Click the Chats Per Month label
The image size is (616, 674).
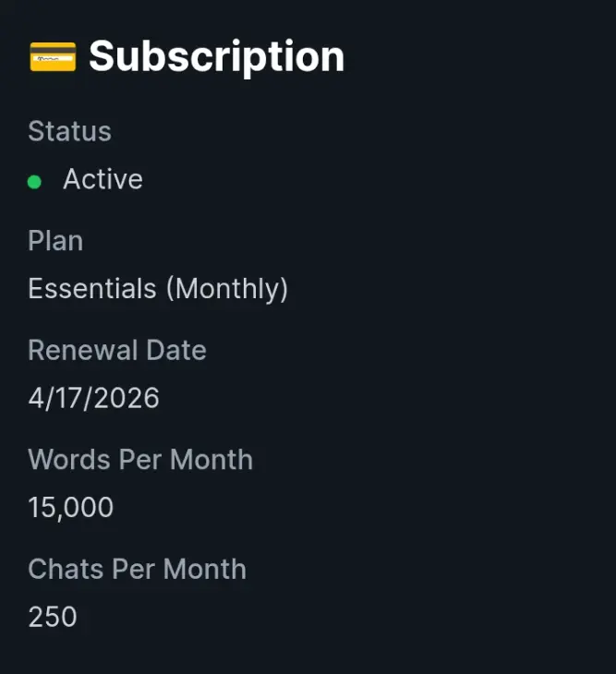(x=137, y=569)
